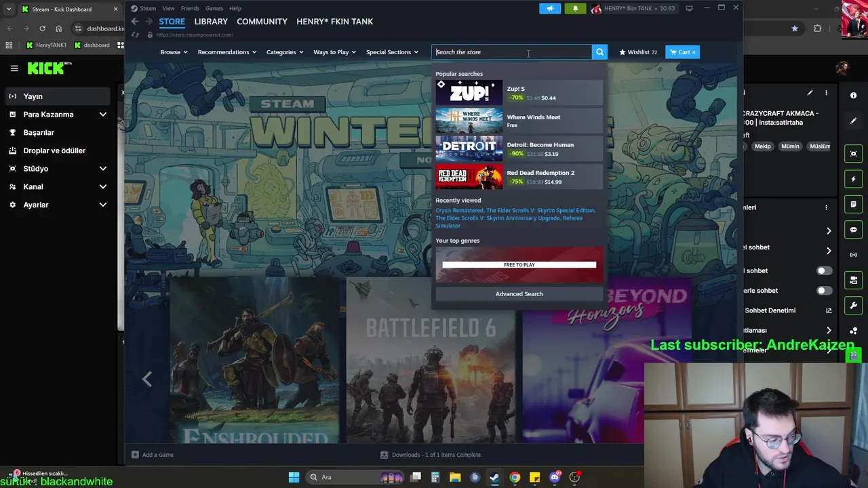Click the Kick info icon in right sidebar
Image resolution: width=868 pixels, height=488 pixels.
click(854, 96)
